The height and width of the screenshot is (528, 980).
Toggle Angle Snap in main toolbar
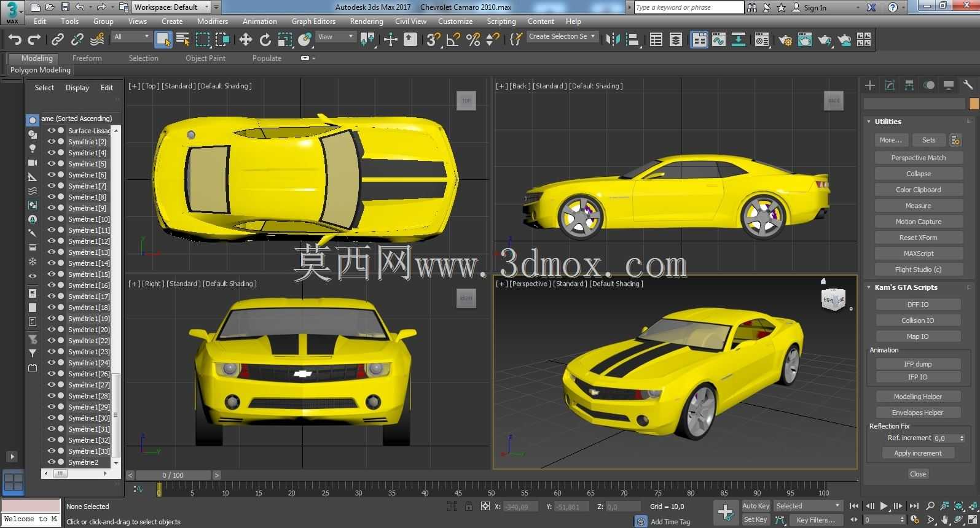[453, 40]
